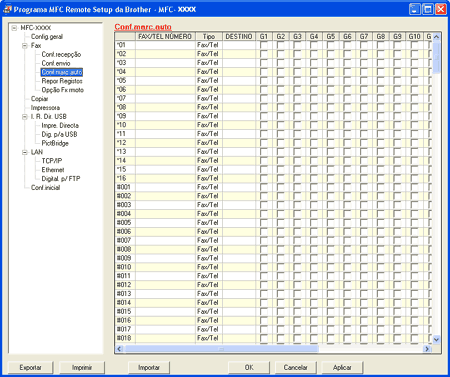Image resolution: width=450 pixels, height=377 pixels.
Task: Tick G8 checkbox for row #005
Action: coord(380,223)
